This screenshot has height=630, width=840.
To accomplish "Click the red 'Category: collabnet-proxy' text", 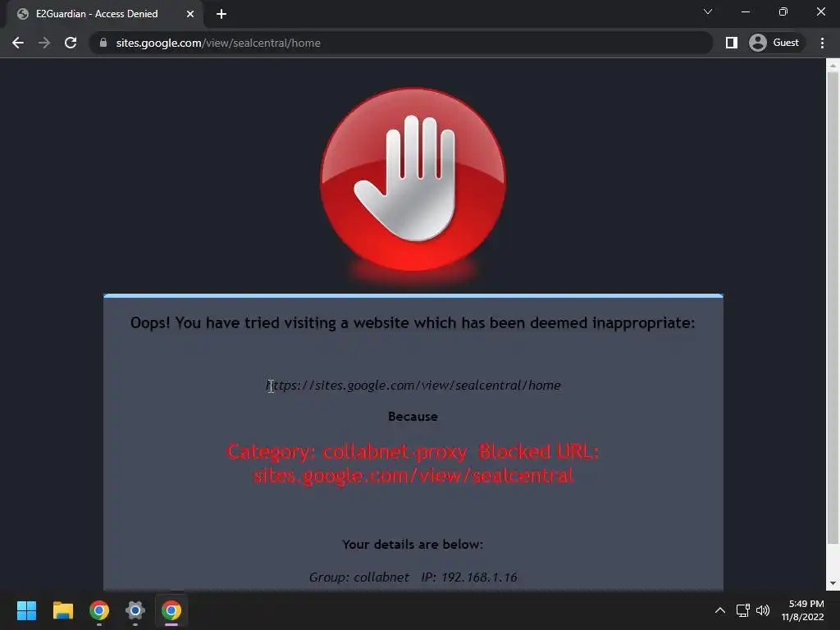I will click(347, 452).
